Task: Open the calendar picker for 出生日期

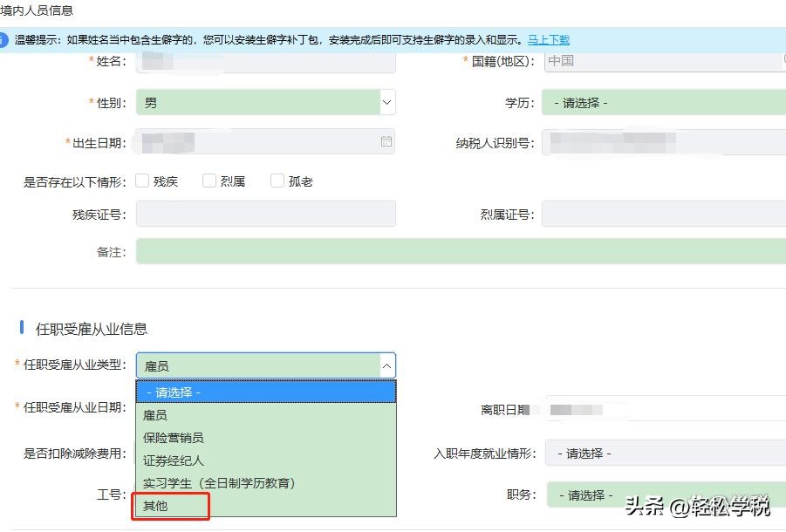Action: [386, 140]
